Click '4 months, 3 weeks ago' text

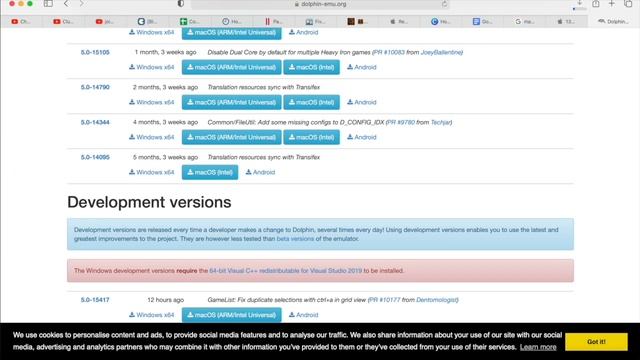coord(165,122)
